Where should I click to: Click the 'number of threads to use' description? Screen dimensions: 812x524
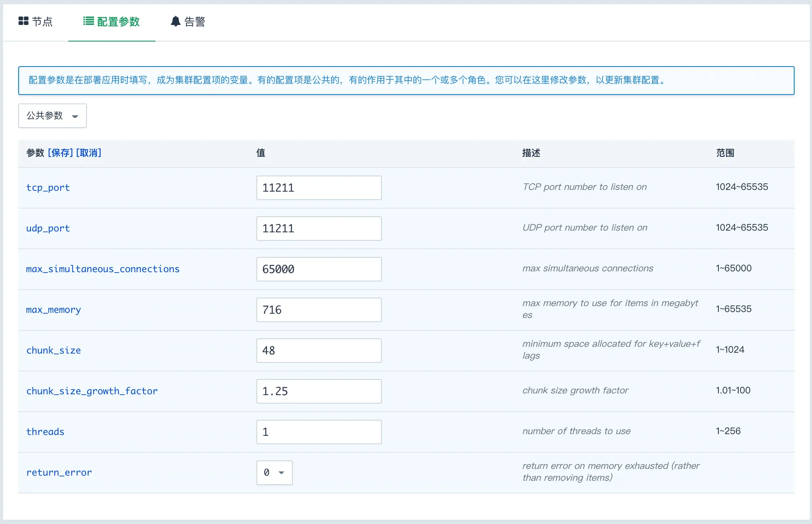point(576,431)
